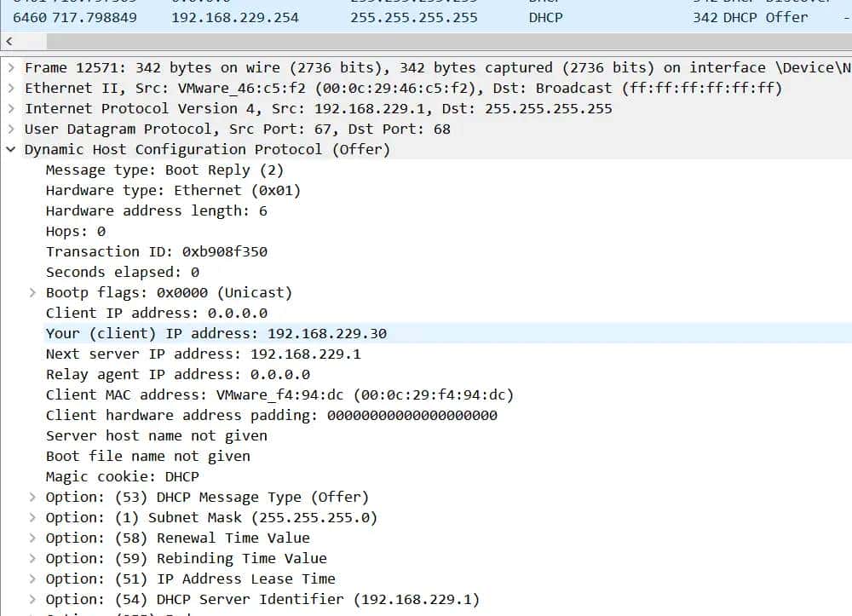Expand Option 53 DHCP Message Type
This screenshot has width=852, height=616.
tap(32, 497)
